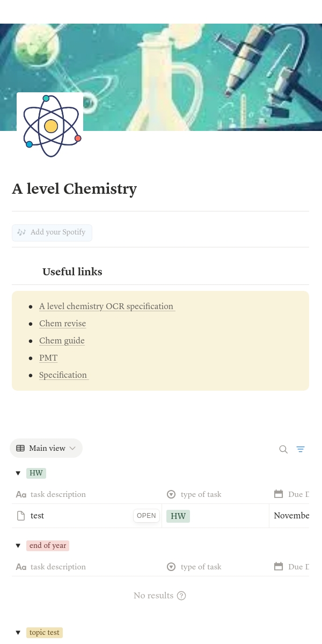Open the Main view dropdown
Screen dimensions: 322x644
click(46, 448)
